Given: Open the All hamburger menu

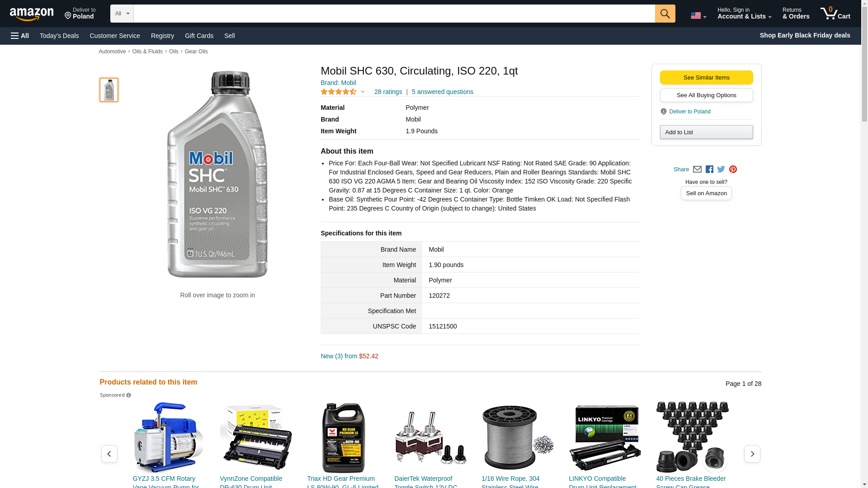Looking at the screenshot, I should click(20, 36).
